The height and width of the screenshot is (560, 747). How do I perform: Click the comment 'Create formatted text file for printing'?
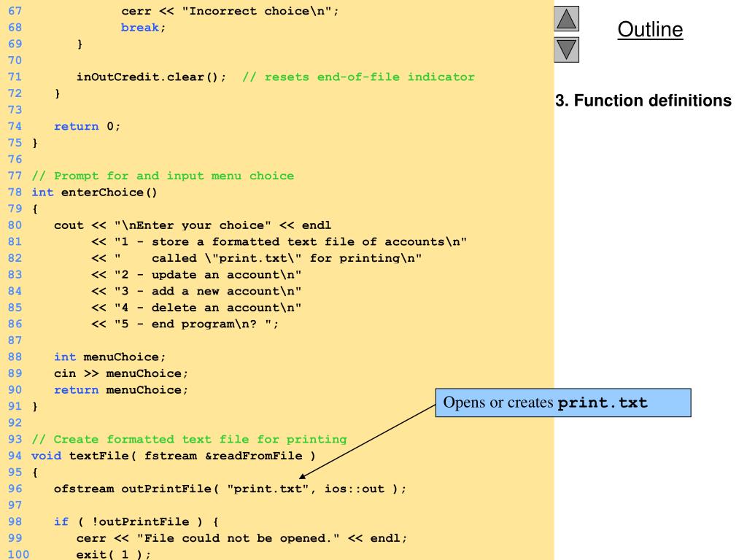coord(189,440)
